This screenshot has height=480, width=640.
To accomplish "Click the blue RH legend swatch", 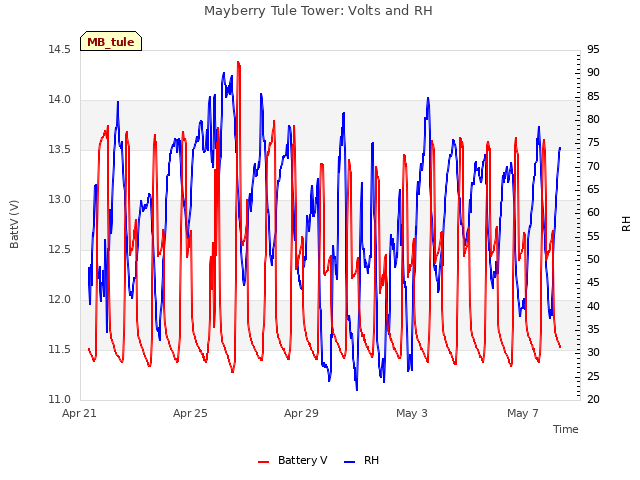I will click(350, 462).
